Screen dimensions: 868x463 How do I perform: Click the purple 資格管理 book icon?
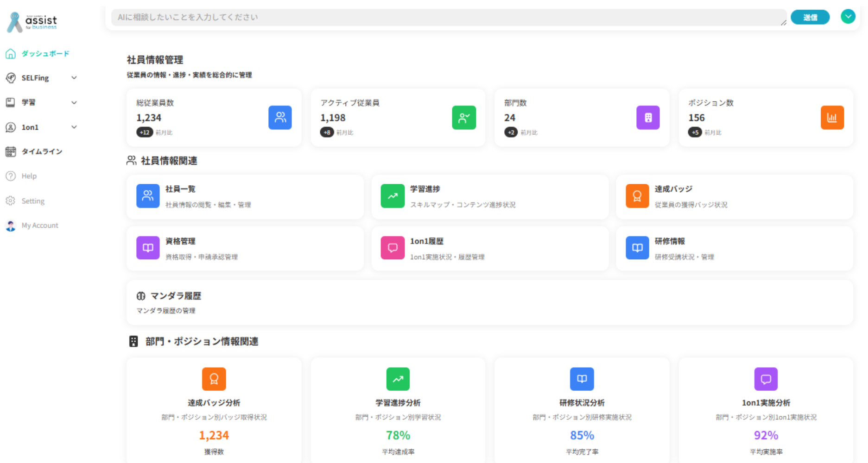pyautogui.click(x=148, y=248)
